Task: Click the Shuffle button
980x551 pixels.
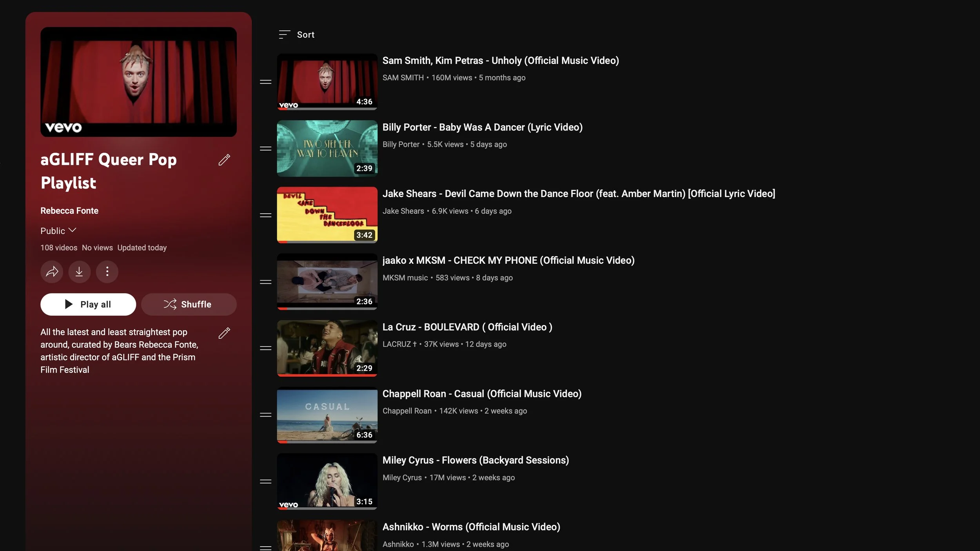Action: [x=189, y=304]
